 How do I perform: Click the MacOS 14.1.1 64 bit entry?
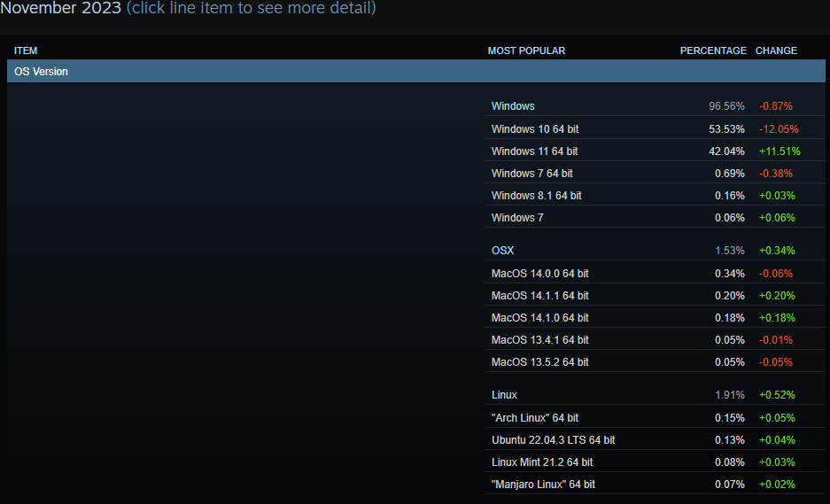coord(540,296)
